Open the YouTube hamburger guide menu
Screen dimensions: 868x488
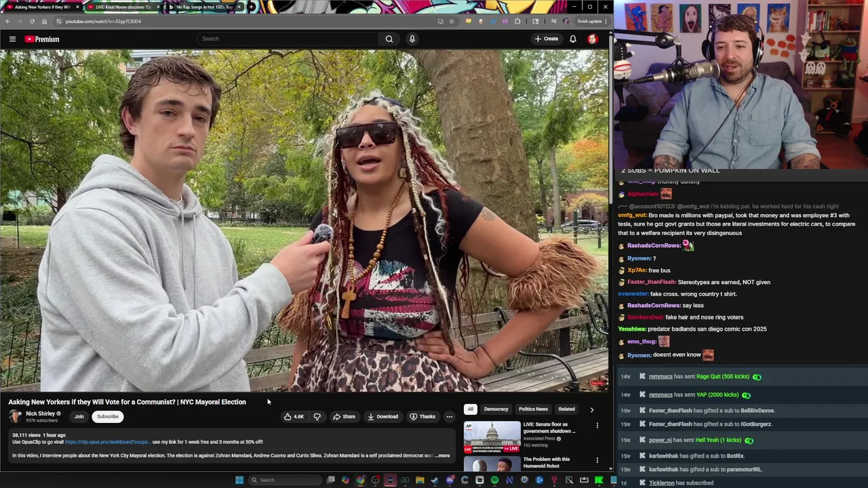pyautogui.click(x=12, y=39)
